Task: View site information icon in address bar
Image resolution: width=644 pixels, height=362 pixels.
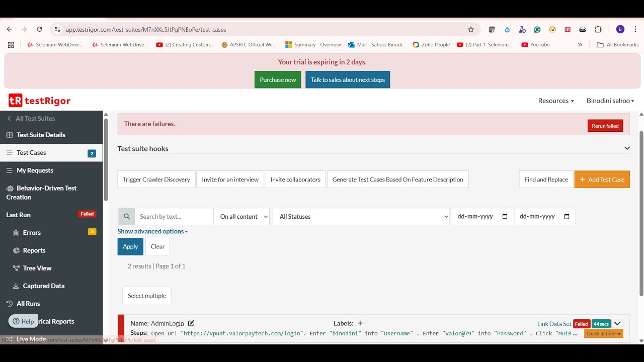Action: point(57,30)
